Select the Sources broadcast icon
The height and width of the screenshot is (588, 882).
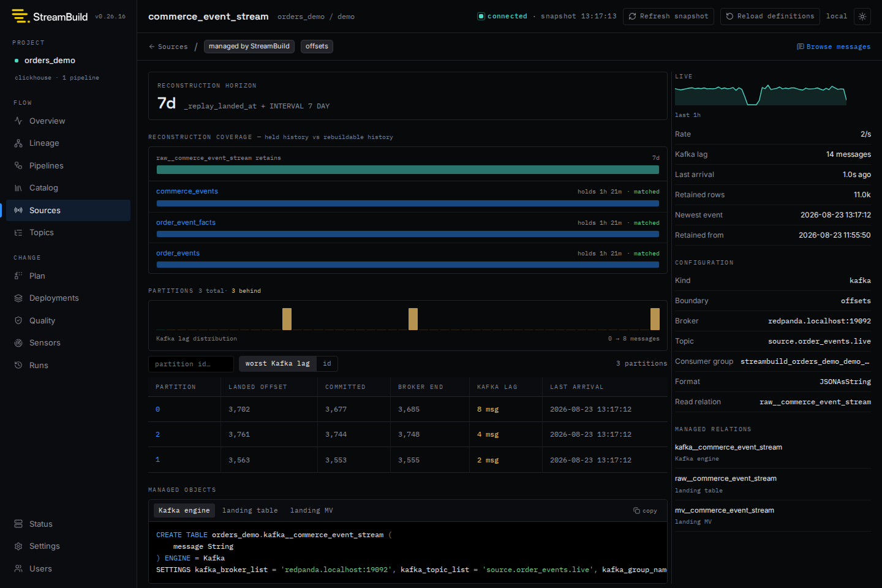tap(18, 210)
